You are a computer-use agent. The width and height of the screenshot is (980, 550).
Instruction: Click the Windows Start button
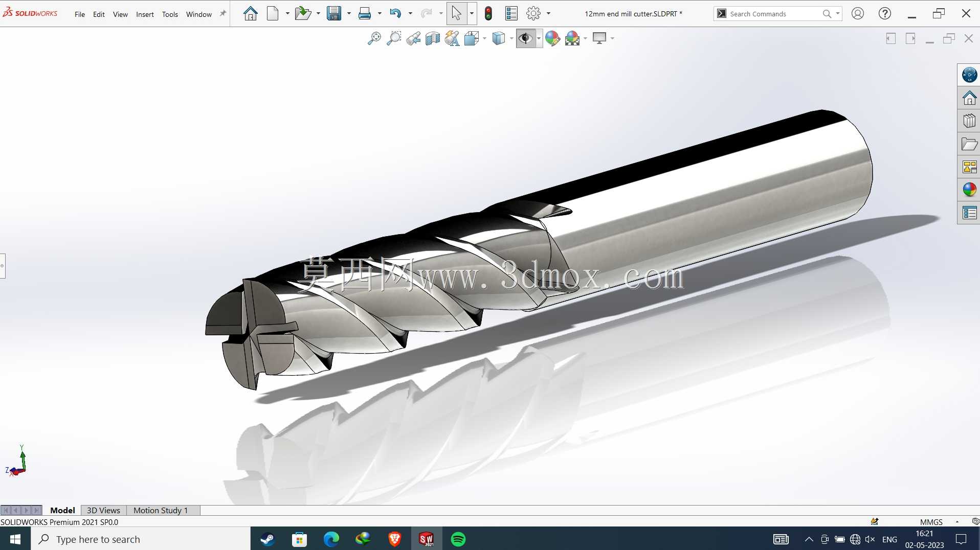pos(15,539)
